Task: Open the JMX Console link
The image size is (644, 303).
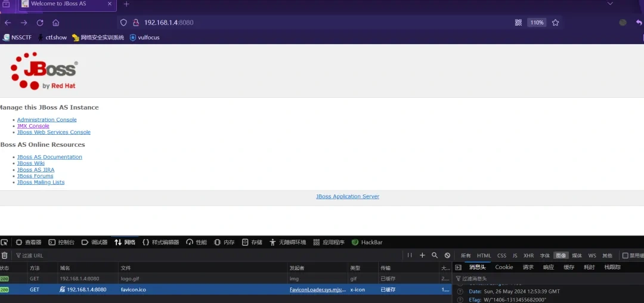Action: pyautogui.click(x=33, y=126)
